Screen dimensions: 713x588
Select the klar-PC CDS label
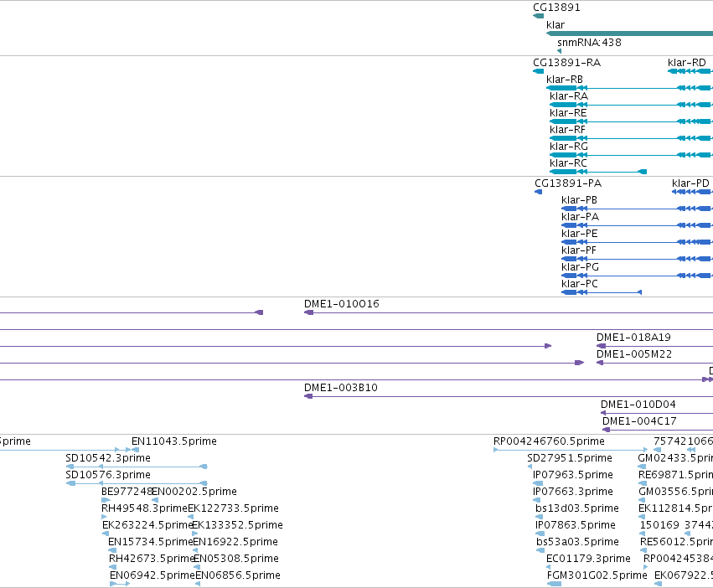(580, 284)
